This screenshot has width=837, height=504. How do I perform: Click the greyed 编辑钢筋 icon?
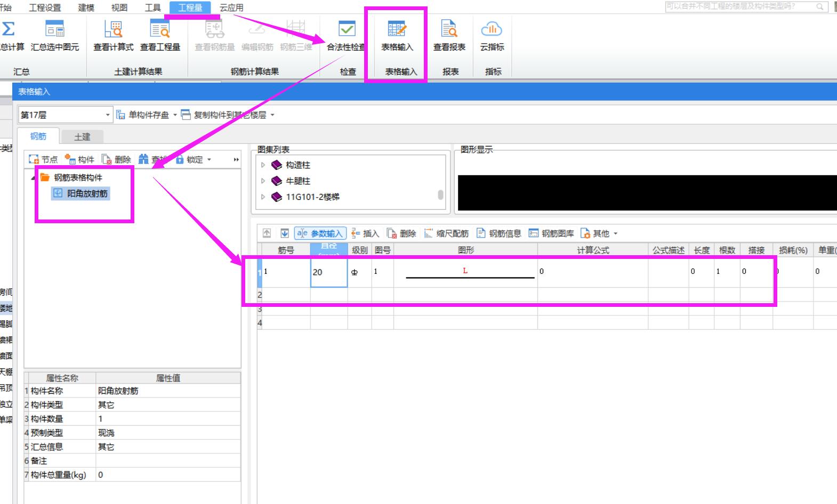tap(257, 35)
